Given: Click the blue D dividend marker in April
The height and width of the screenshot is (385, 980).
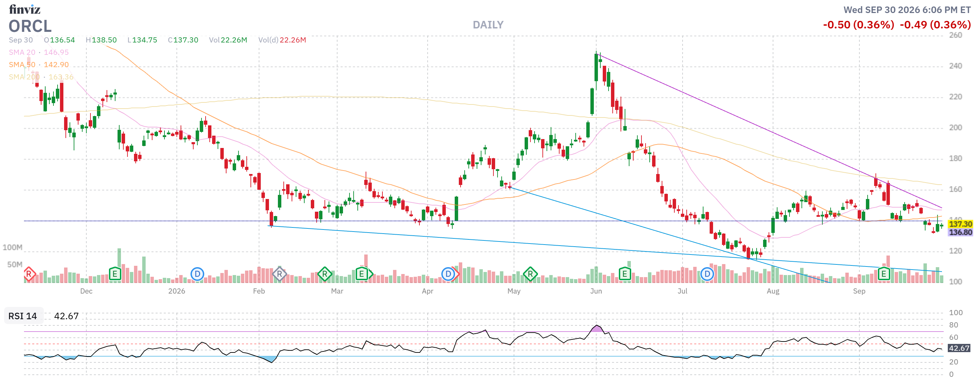Looking at the screenshot, I should (x=448, y=274).
